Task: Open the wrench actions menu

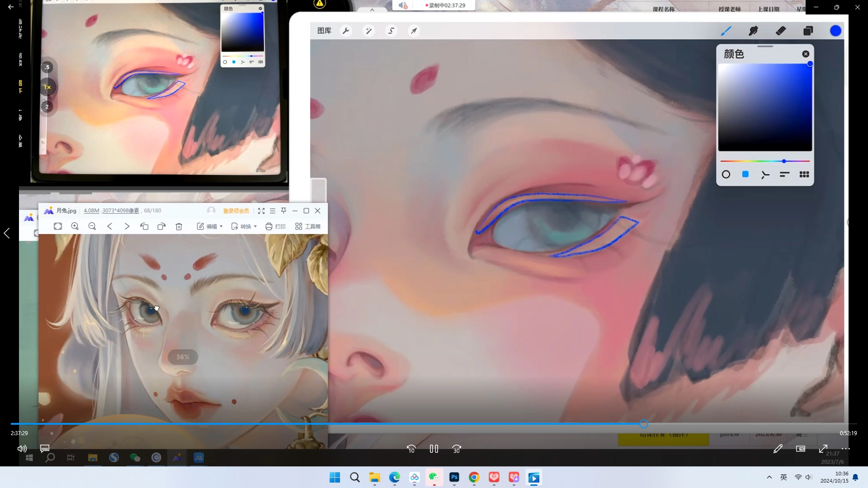Action: [346, 31]
